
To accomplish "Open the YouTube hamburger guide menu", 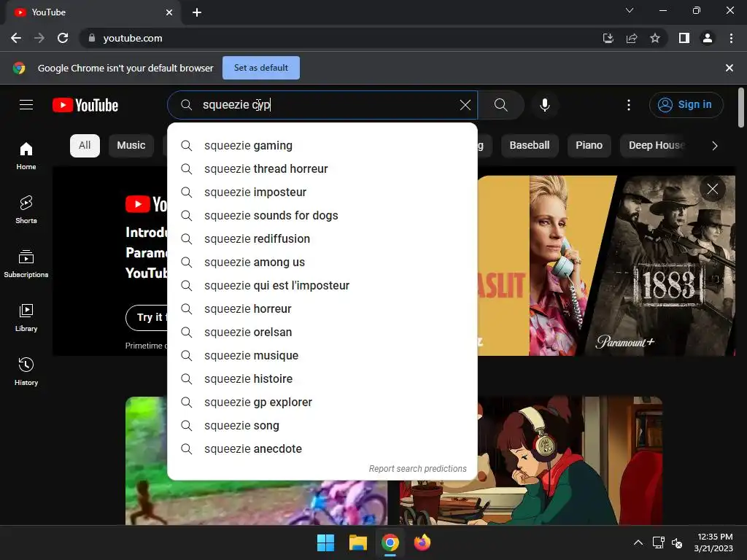I will pyautogui.click(x=26, y=105).
